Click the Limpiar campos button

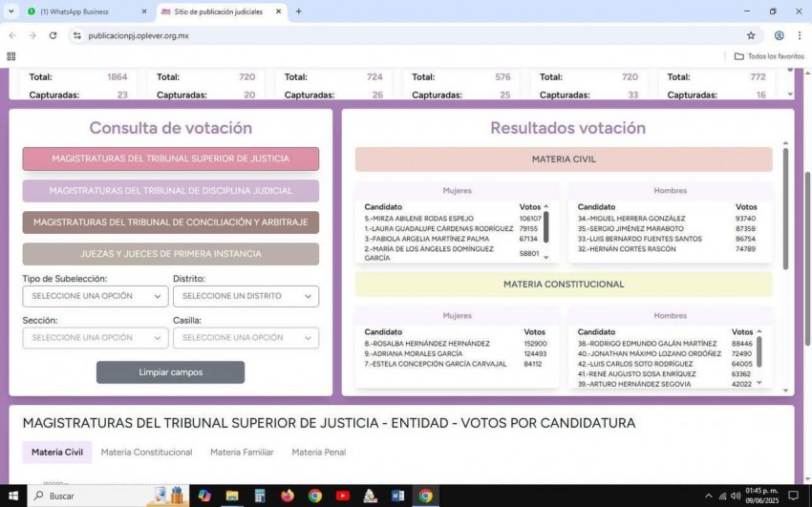tap(170, 372)
